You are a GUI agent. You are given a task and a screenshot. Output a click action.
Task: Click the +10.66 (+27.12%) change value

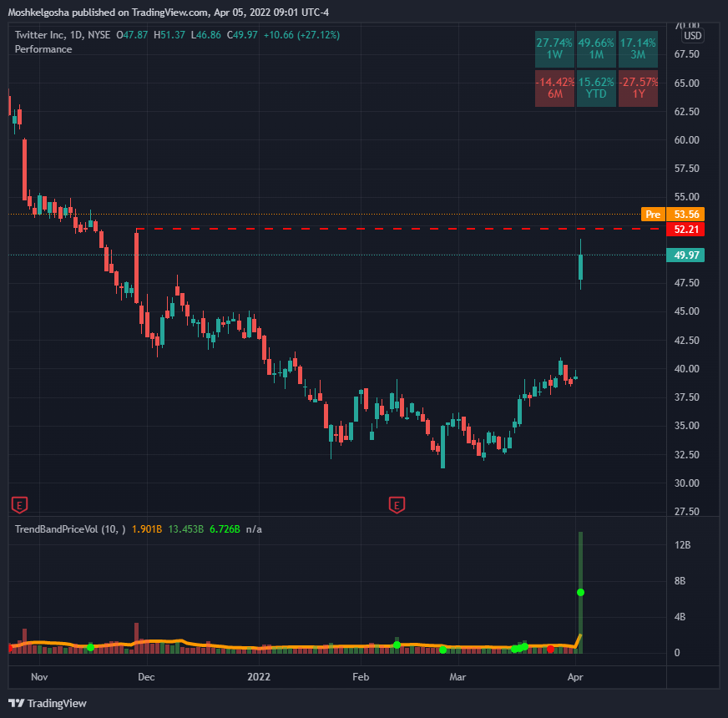[301, 35]
